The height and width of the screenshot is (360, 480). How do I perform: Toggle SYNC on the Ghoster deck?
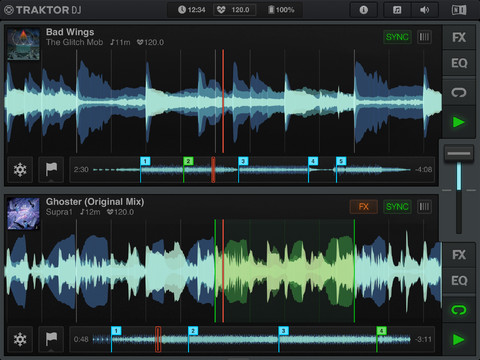[397, 207]
